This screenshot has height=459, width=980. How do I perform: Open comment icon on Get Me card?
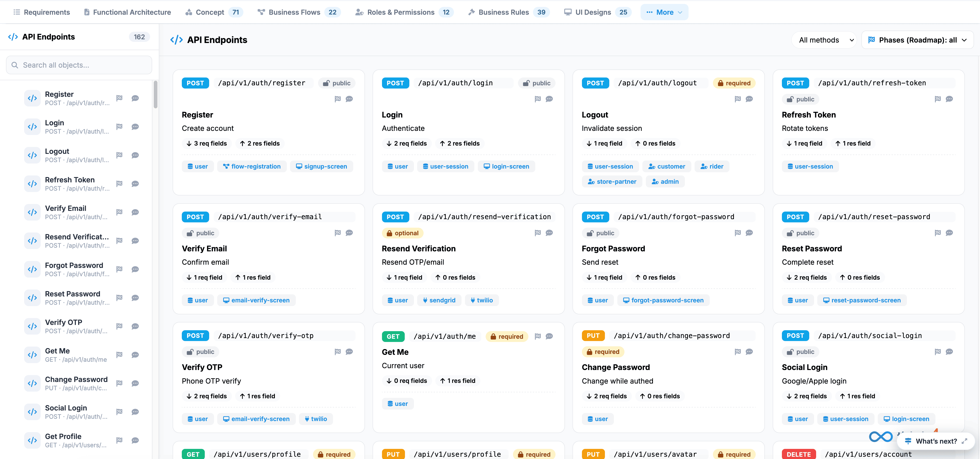click(x=549, y=336)
